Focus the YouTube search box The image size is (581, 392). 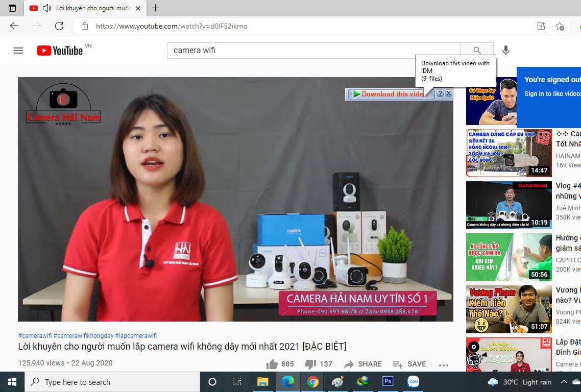pos(314,51)
